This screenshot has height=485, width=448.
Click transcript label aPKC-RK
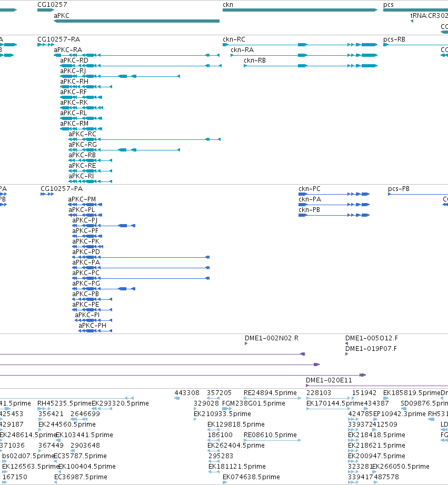pyautogui.click(x=74, y=103)
